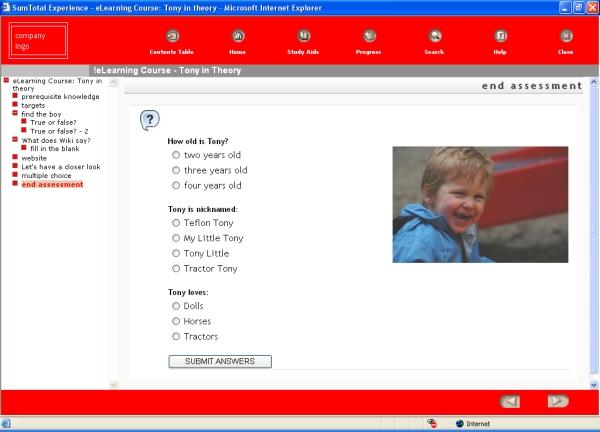This screenshot has height=432, width=600.
Task: Select three years old
Action: (176, 170)
